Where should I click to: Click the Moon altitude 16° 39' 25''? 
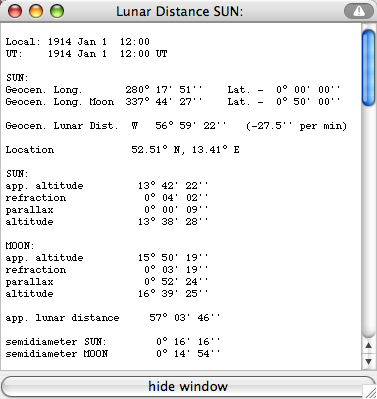tap(173, 294)
